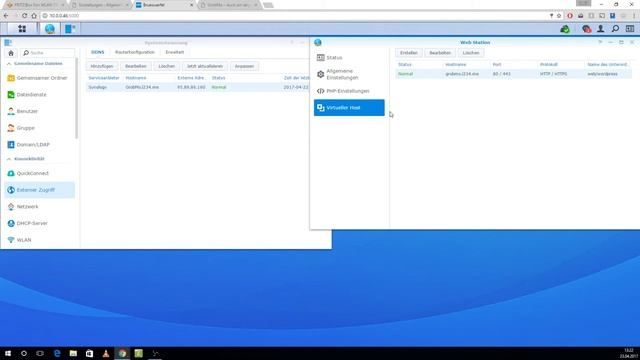Click the Virtueller Host icon
The width and height of the screenshot is (640, 360).
(320, 108)
